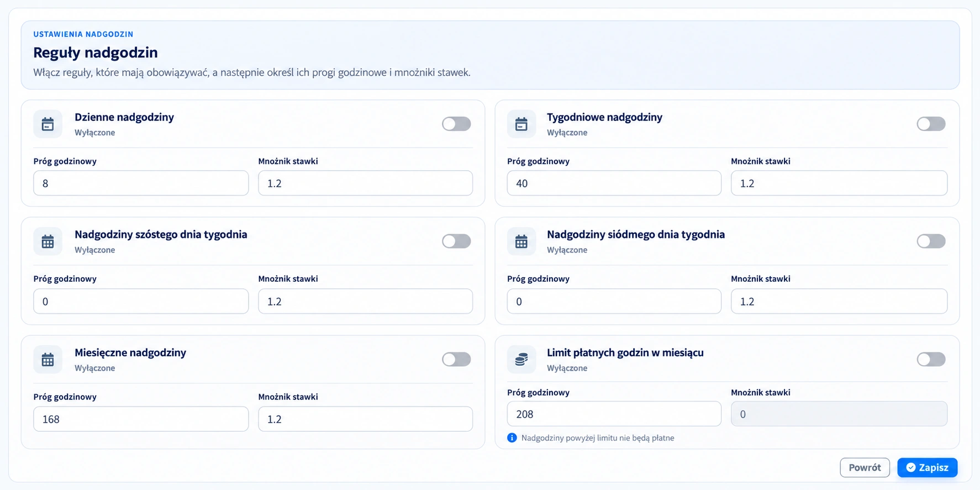Click the Tygodniowe nadgodziny title text
The height and width of the screenshot is (490, 980).
[x=604, y=117]
